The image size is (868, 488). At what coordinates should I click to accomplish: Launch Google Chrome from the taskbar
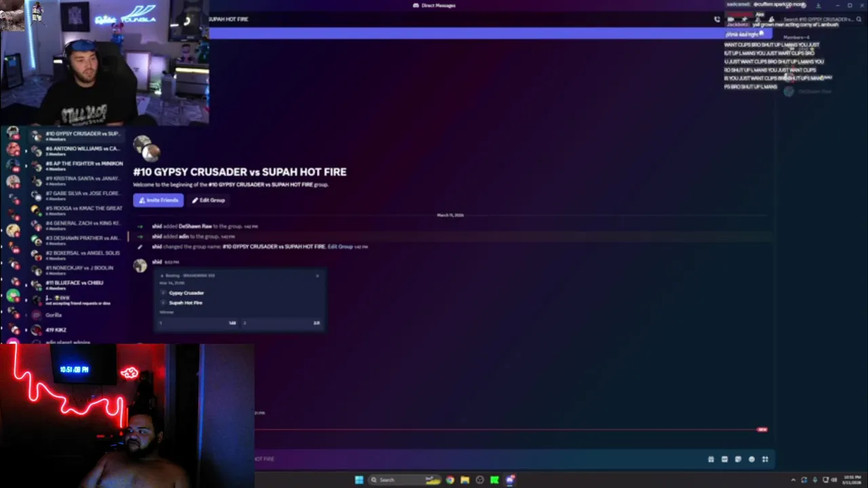[450, 480]
